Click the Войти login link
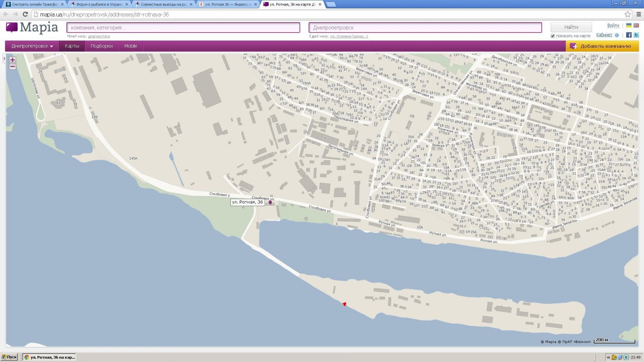This screenshot has width=644, height=362. (613, 25)
